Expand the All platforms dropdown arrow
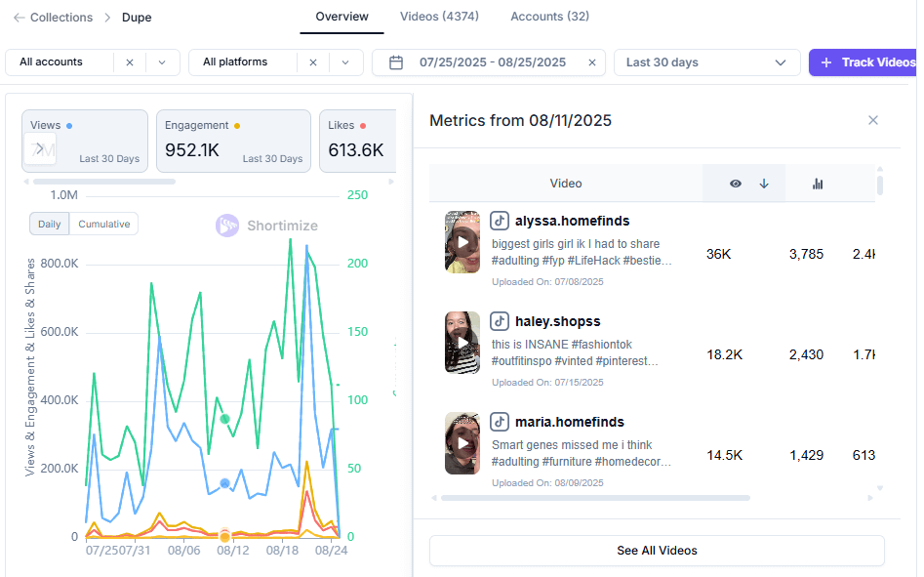The image size is (924, 577). 345,62
